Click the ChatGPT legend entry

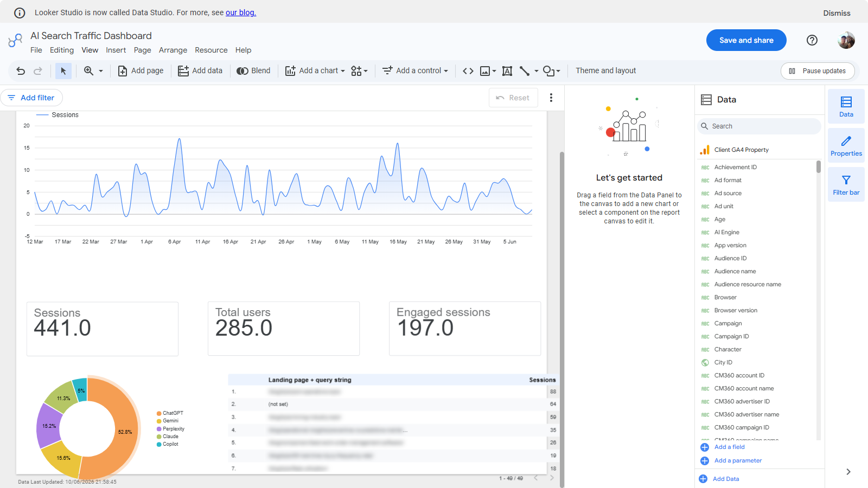(x=170, y=413)
